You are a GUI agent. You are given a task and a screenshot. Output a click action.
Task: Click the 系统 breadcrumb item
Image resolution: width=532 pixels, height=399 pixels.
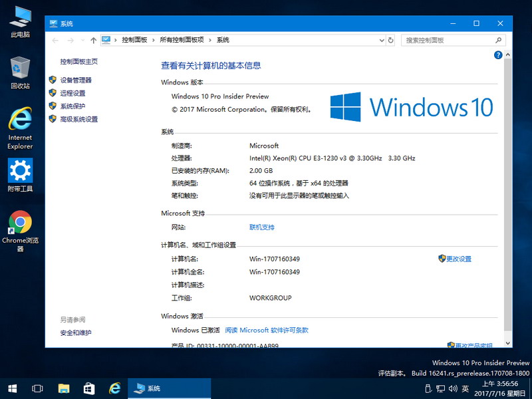[223, 40]
